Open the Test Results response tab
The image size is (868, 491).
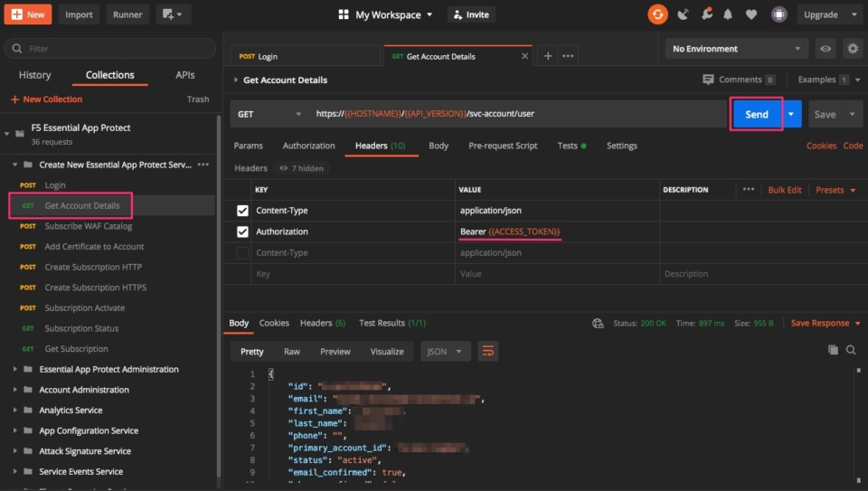[x=392, y=323]
